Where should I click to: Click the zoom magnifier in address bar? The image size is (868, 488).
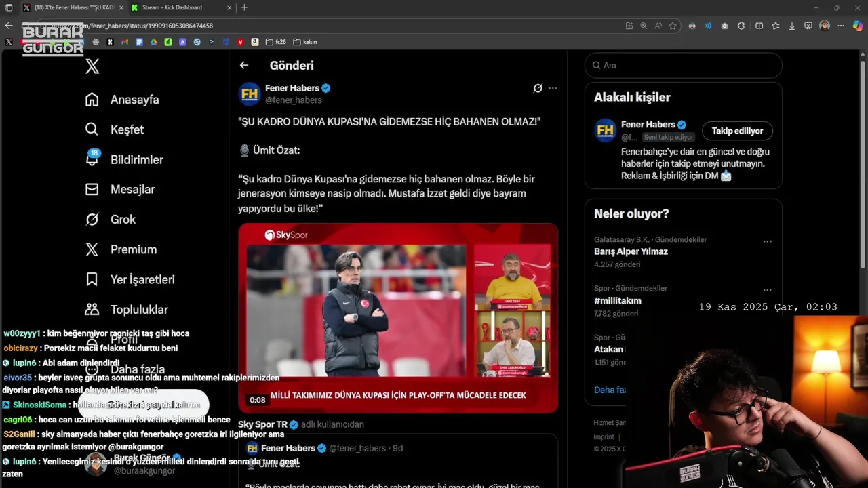click(x=644, y=26)
